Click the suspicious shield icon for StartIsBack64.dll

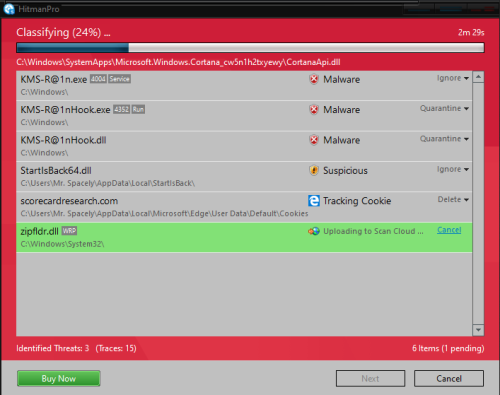(x=314, y=170)
